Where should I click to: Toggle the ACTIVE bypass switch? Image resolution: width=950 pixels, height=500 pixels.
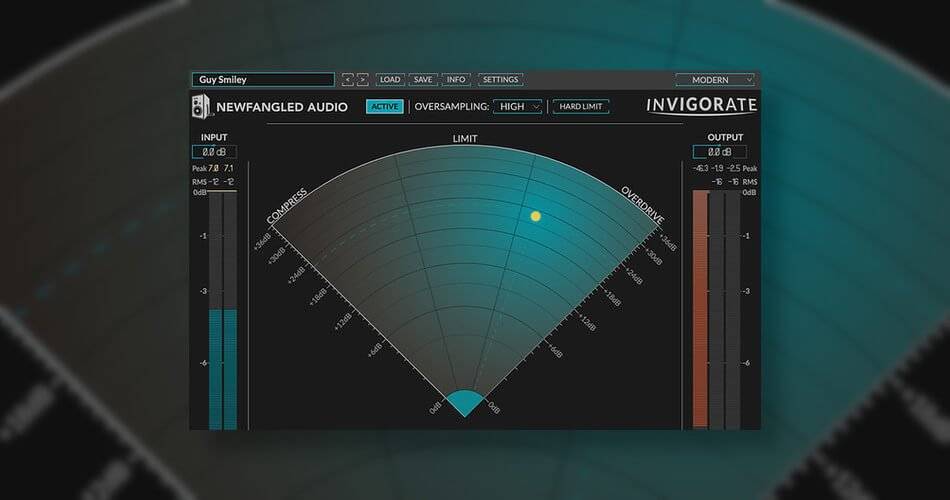point(385,107)
